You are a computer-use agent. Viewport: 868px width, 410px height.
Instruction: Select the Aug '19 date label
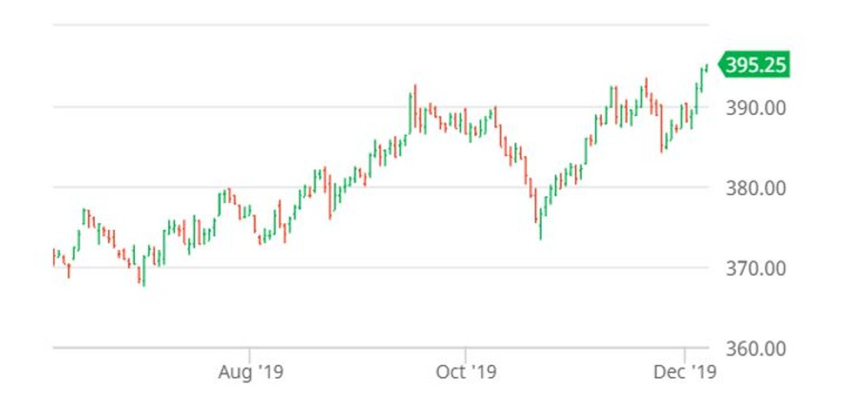(250, 372)
